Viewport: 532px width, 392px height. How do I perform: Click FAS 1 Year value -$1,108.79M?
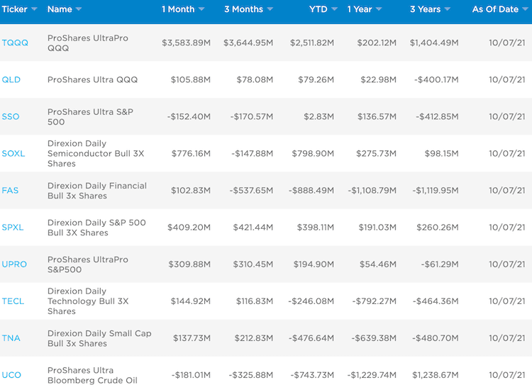point(372,191)
